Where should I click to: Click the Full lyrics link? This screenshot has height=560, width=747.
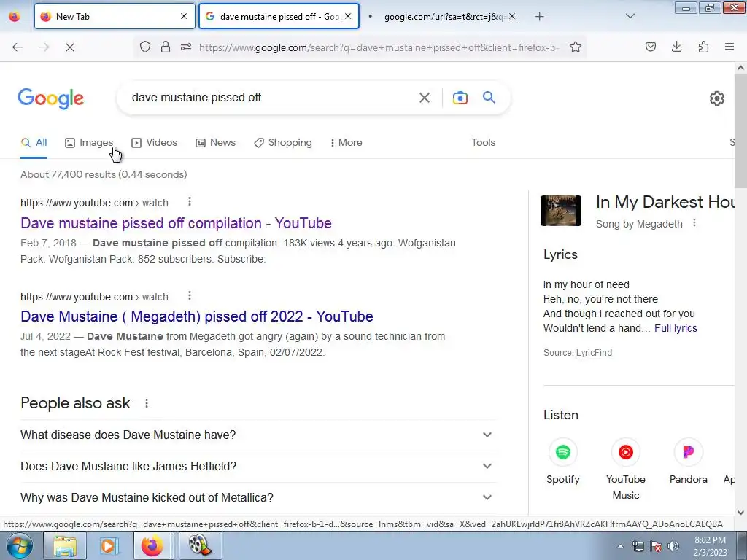click(676, 328)
